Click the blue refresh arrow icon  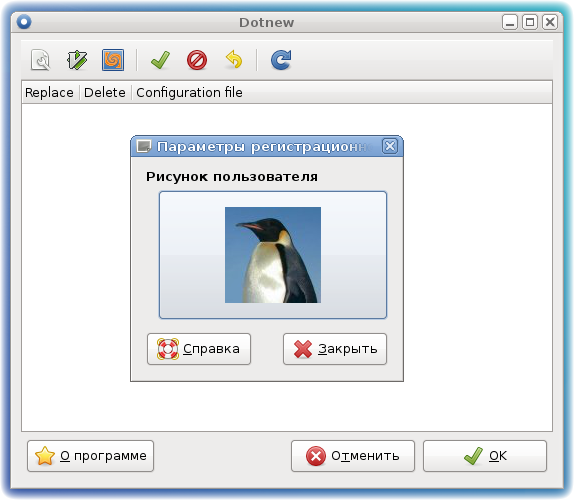coord(281,60)
